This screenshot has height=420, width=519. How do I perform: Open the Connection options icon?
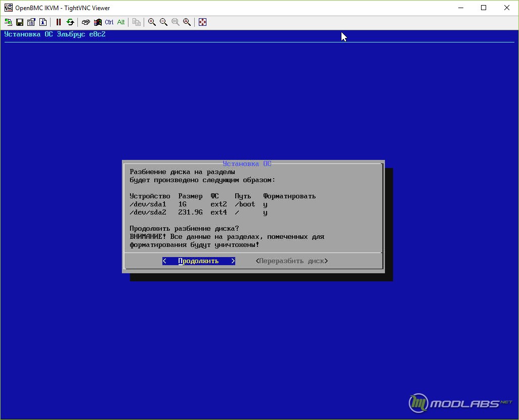tap(31, 22)
